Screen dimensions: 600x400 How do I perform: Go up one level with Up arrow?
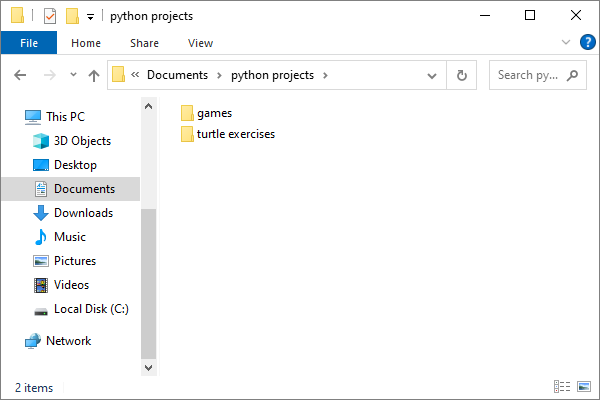pos(94,75)
